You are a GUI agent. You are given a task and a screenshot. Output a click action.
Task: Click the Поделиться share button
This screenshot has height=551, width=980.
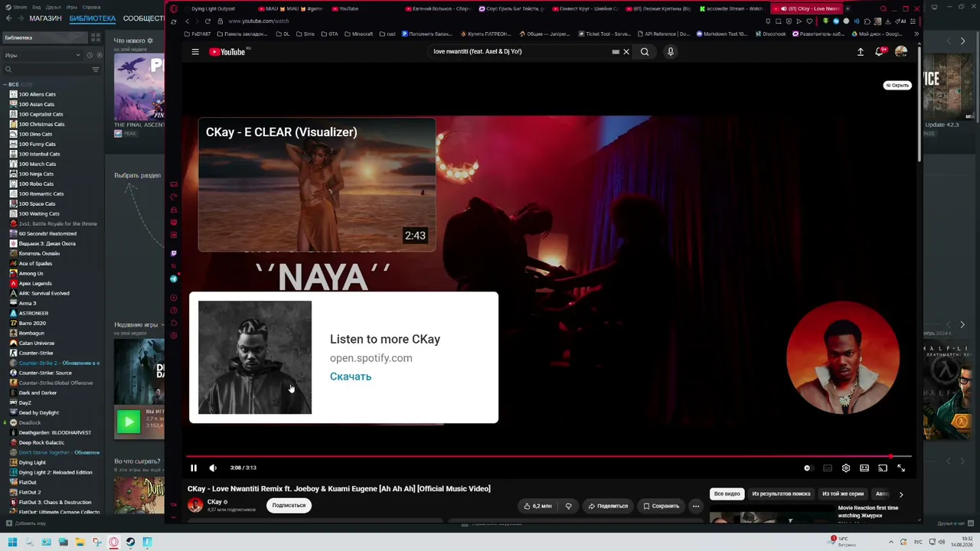coord(608,506)
